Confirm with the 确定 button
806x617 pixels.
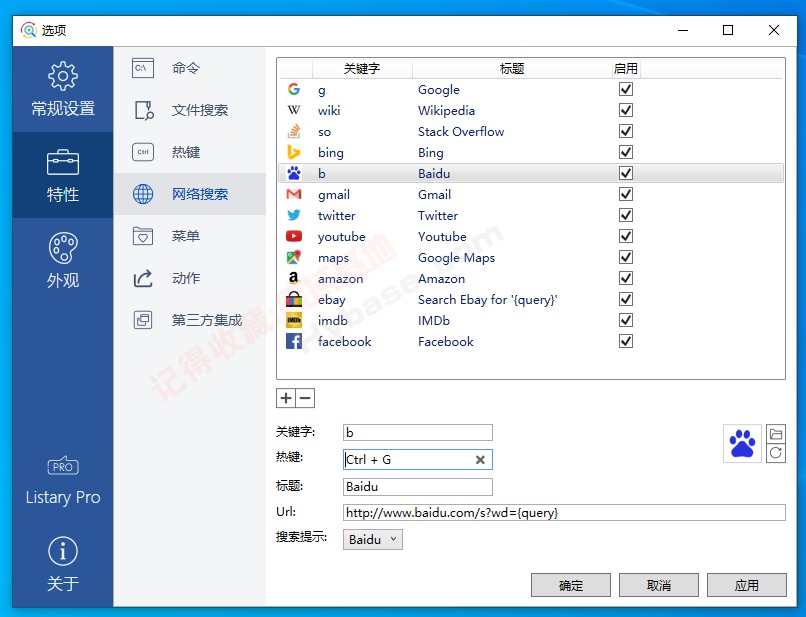point(571,585)
